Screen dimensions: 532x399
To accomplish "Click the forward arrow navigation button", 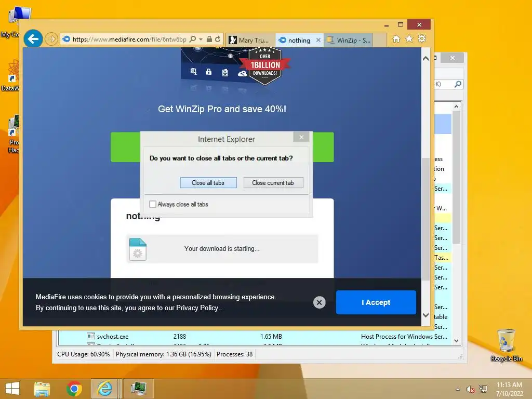I will coord(51,39).
